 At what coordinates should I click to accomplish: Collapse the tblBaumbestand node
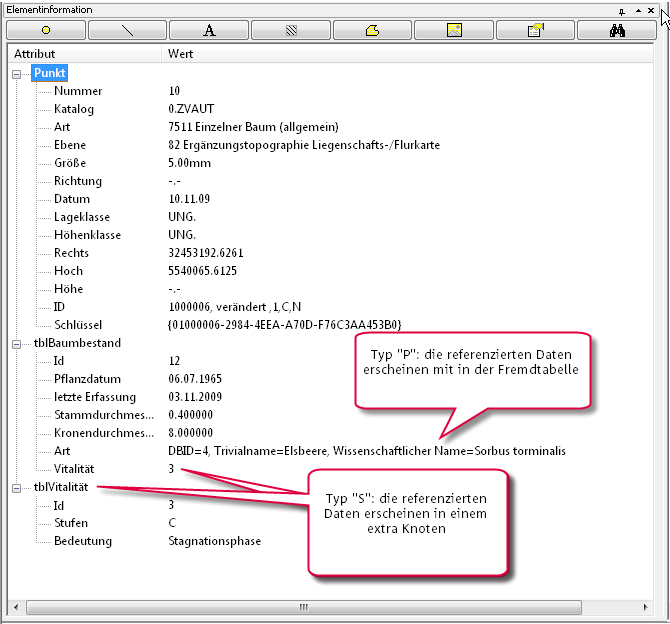pyautogui.click(x=16, y=344)
